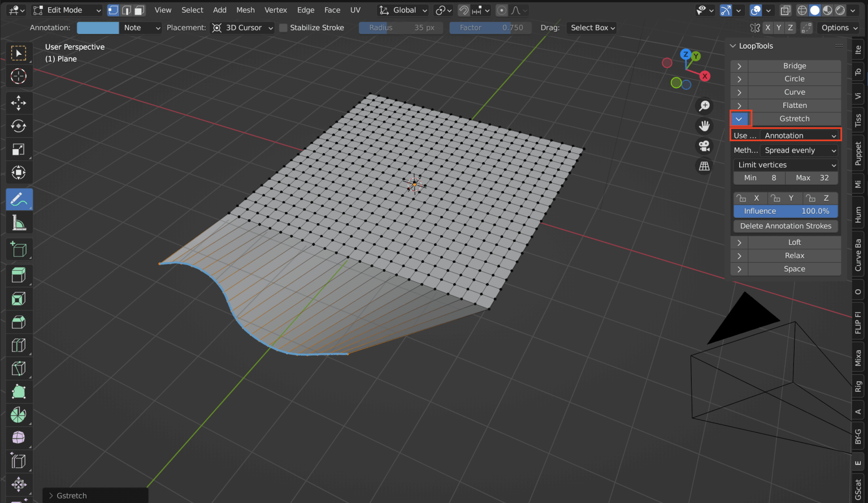Select the Measure tool
This screenshot has height=503, width=868.
pos(19,222)
